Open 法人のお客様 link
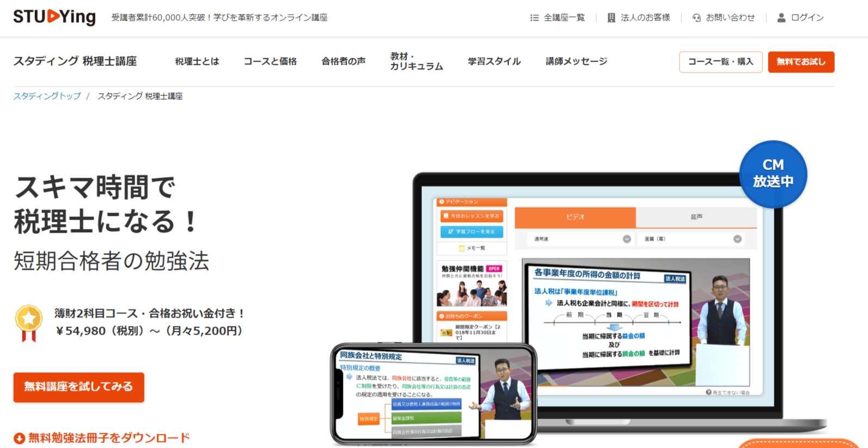The image size is (868, 448). point(645,18)
